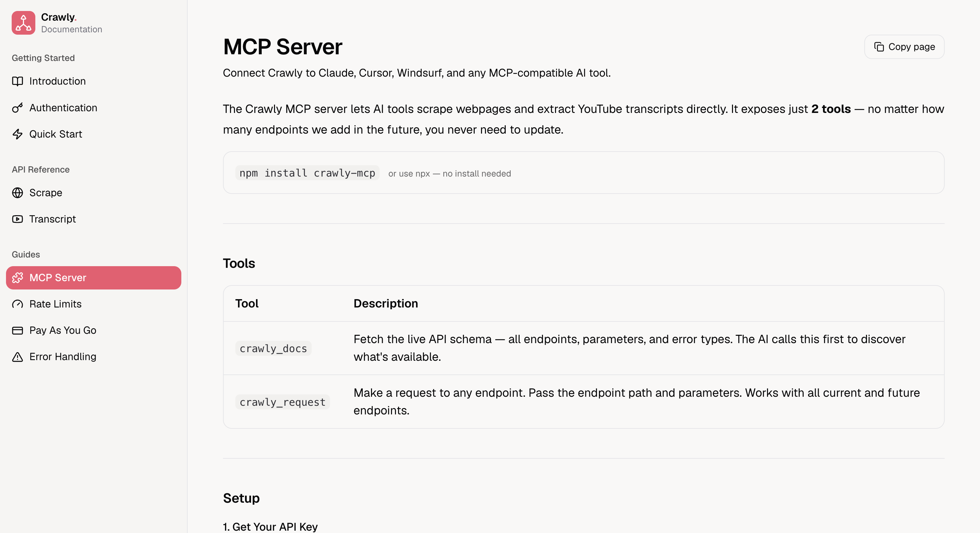Click the key icon beside Authentication
The image size is (980, 533).
coord(17,108)
